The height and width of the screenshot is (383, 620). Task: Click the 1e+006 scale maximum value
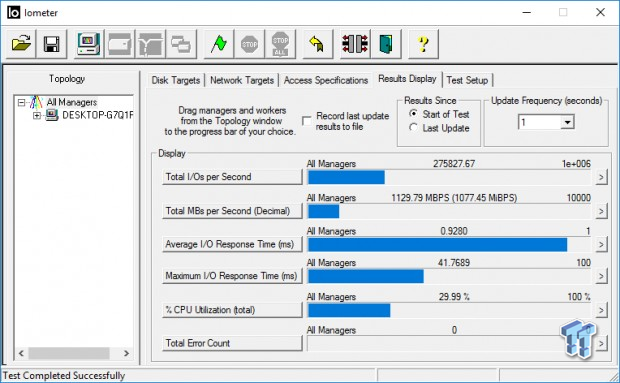tap(576, 164)
